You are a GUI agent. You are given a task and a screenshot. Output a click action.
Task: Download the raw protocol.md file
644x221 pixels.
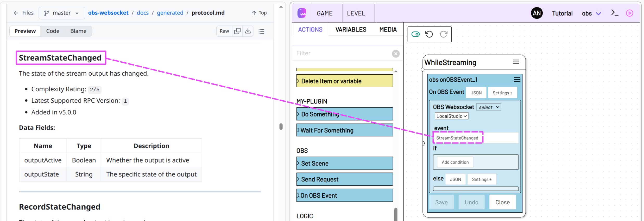[248, 31]
